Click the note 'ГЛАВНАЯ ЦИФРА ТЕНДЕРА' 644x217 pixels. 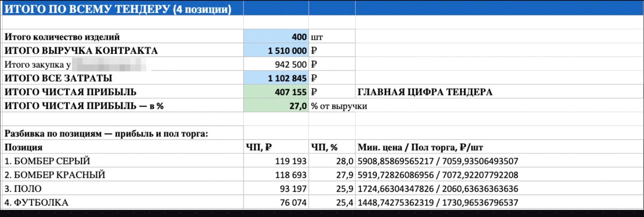(x=424, y=92)
